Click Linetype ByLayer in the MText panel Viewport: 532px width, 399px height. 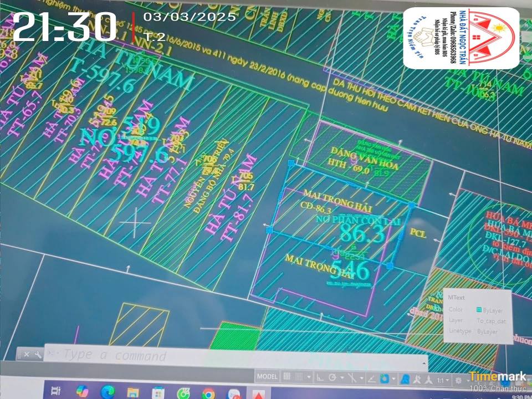coord(486,330)
